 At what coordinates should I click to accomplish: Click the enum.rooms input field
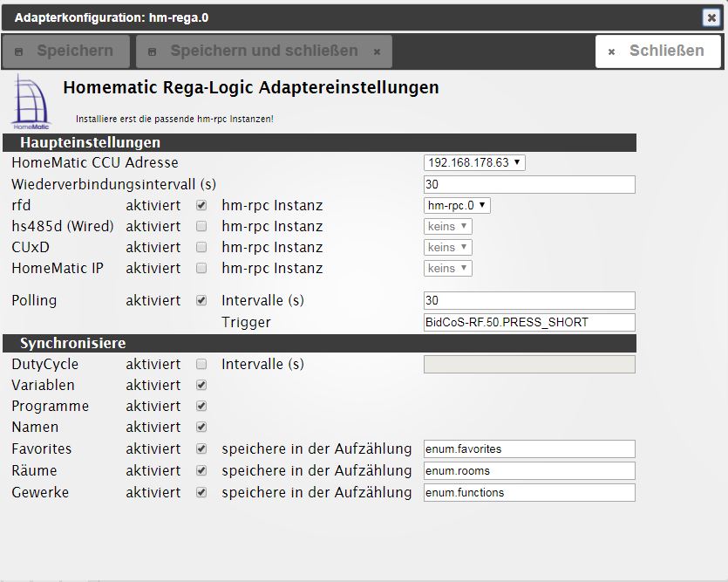(529, 470)
